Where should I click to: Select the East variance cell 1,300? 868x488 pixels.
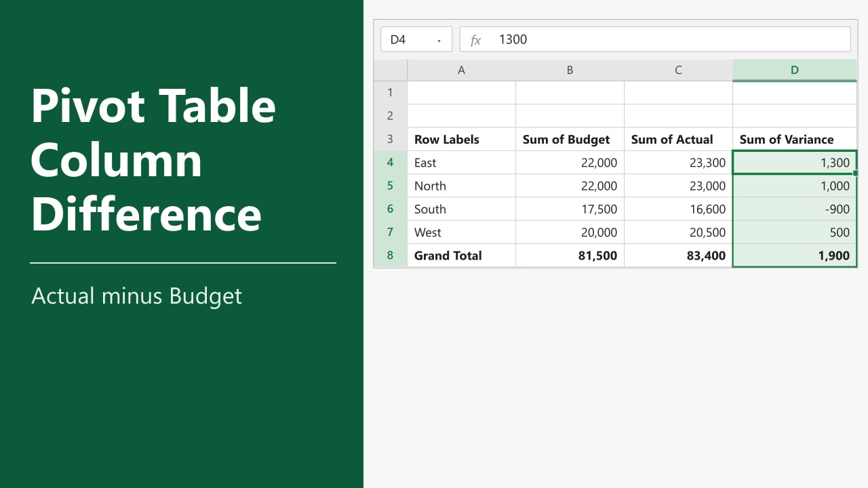[795, 162]
